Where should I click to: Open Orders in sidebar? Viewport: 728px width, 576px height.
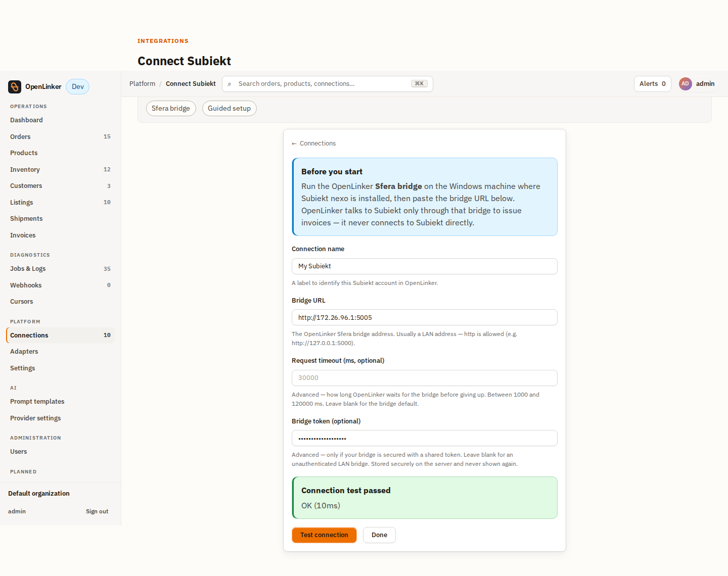(61, 137)
